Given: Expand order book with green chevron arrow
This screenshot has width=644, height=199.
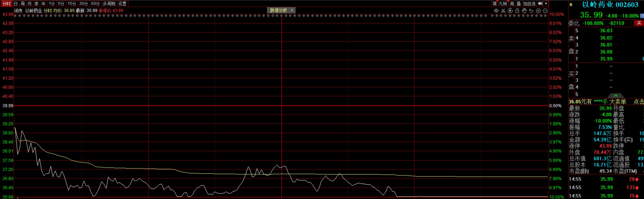Looking at the screenshot, I should click(616, 96).
